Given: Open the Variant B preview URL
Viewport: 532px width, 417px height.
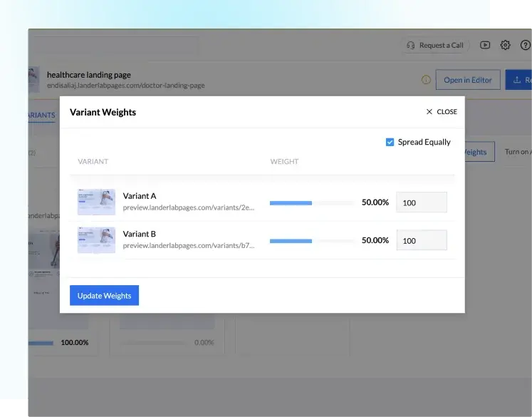Looking at the screenshot, I should (188, 245).
